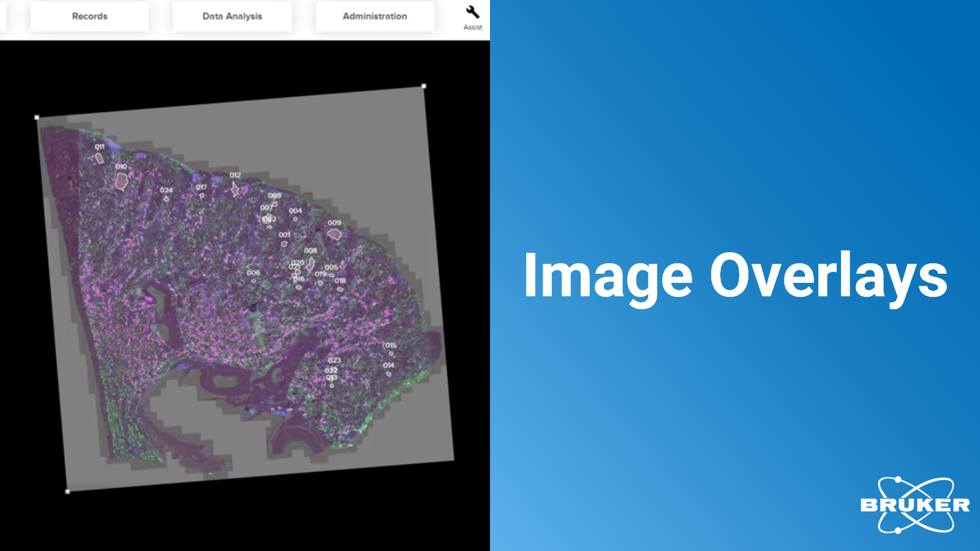Click ROI 024 small outline
This screenshot has width=980, height=551.
tap(167, 198)
